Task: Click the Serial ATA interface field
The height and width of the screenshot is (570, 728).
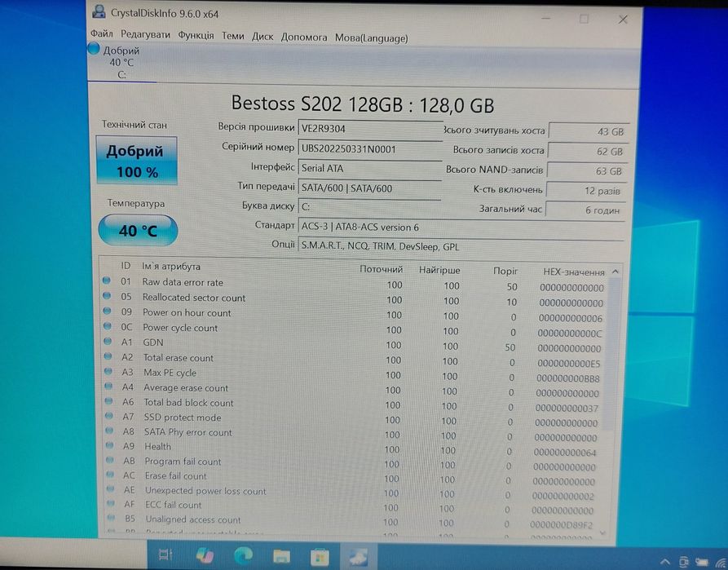Action: (369, 169)
